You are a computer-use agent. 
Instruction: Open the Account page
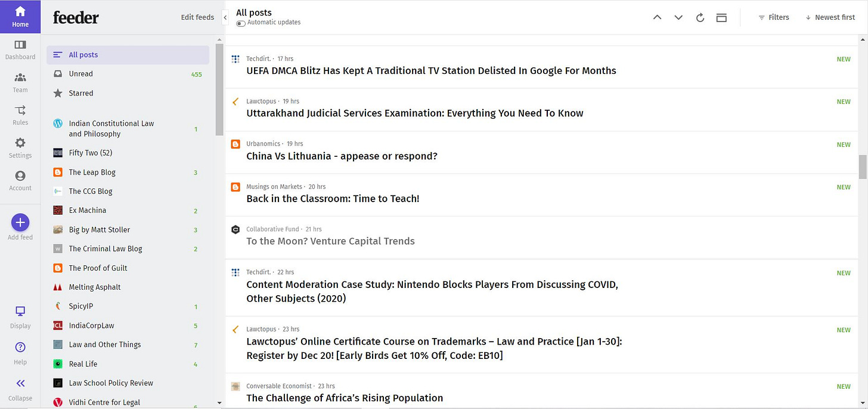tap(20, 181)
